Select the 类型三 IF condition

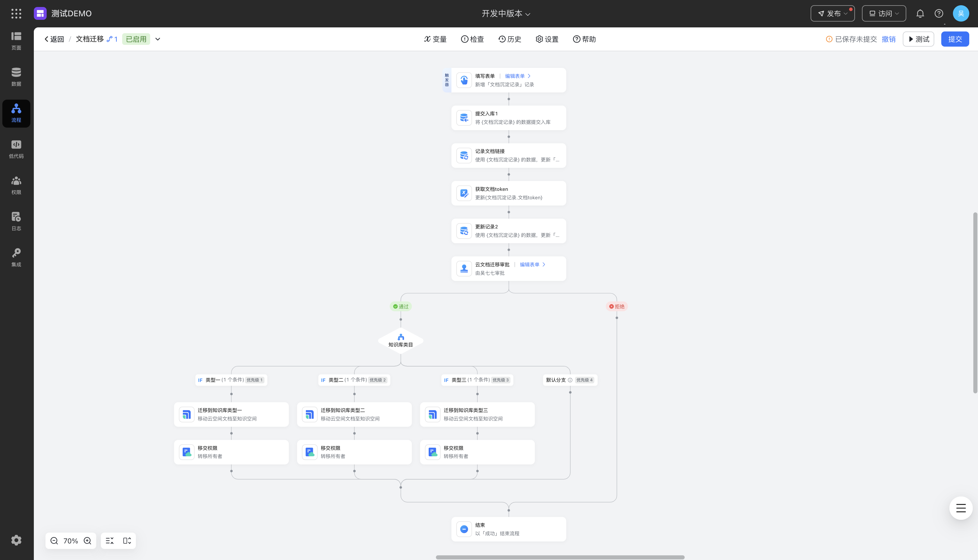pyautogui.click(x=477, y=380)
